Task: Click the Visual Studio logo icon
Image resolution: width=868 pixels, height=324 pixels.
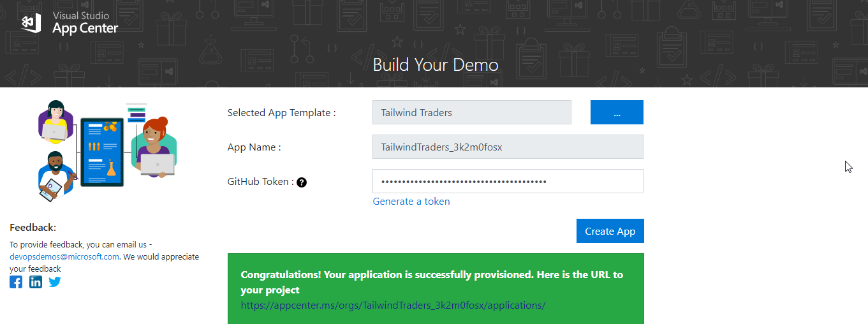Action: click(x=31, y=23)
